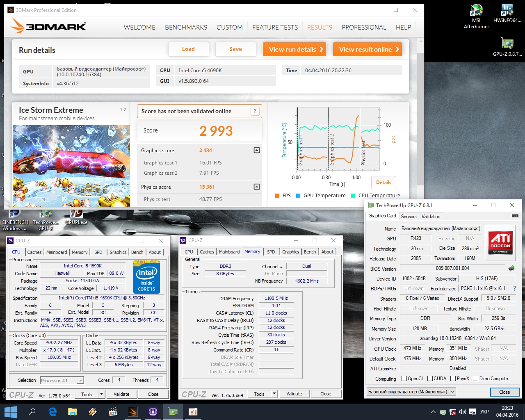Enable the DirectCompute checkbox in GPU-Z
Image resolution: width=525 pixels, height=420 pixels.
coord(476,379)
